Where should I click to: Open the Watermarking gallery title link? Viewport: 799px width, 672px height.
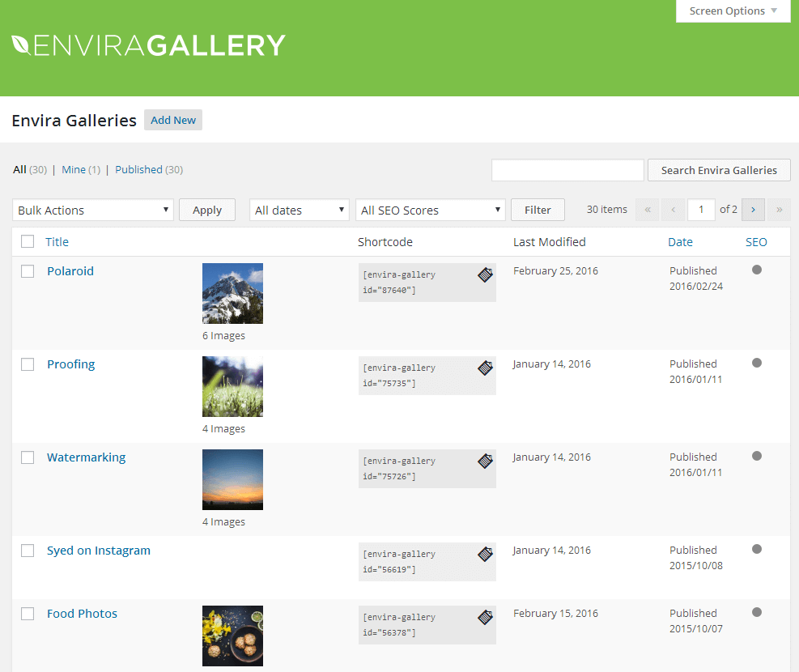tap(86, 457)
